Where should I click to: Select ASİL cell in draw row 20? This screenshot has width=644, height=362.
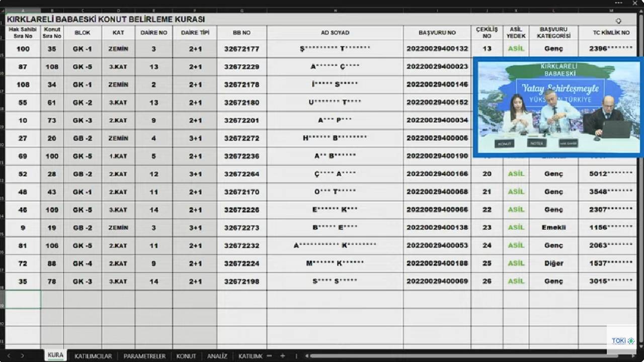pyautogui.click(x=516, y=174)
